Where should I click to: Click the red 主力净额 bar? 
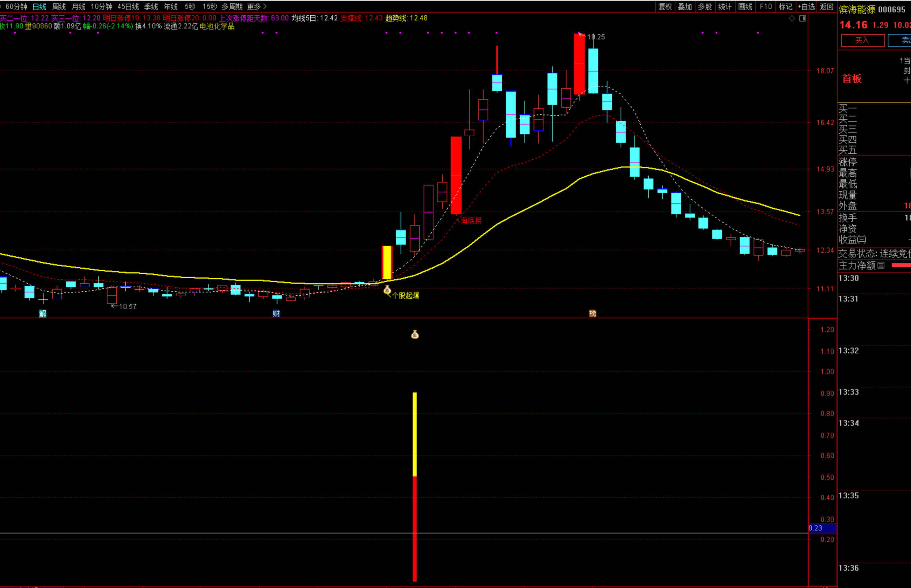pyautogui.click(x=901, y=265)
